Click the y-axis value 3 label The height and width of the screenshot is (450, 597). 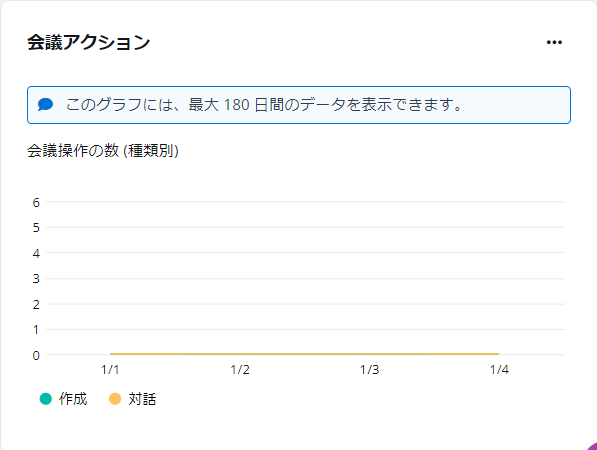click(36, 279)
